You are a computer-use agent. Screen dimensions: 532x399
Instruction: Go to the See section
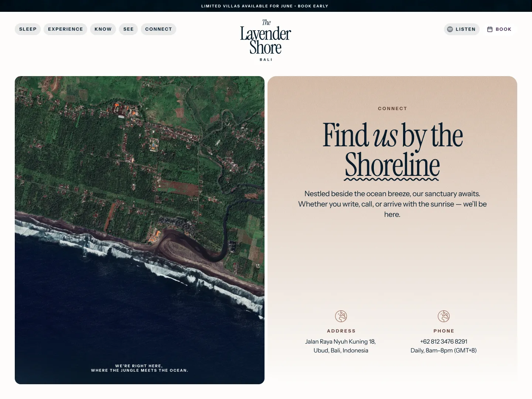point(128,29)
